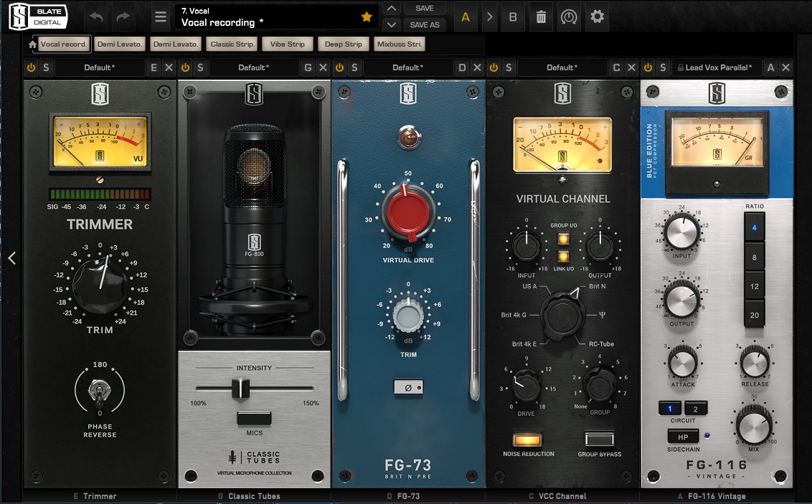This screenshot has height=504, width=812.
Task: Click the SAVE AS button
Action: (x=424, y=25)
